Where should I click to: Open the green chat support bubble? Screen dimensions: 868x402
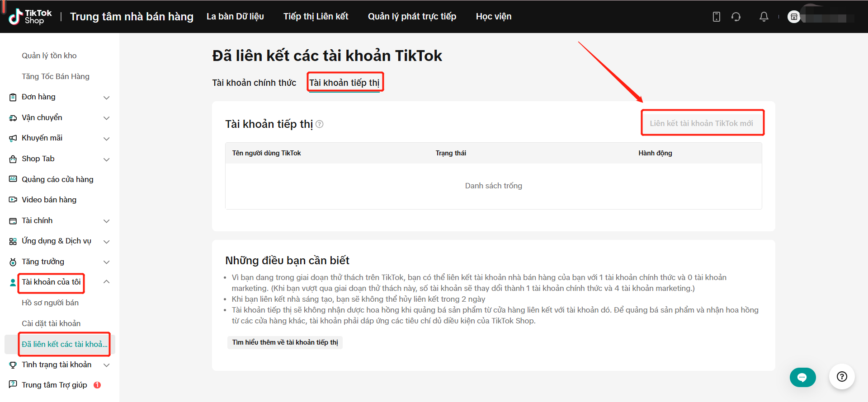[802, 378]
